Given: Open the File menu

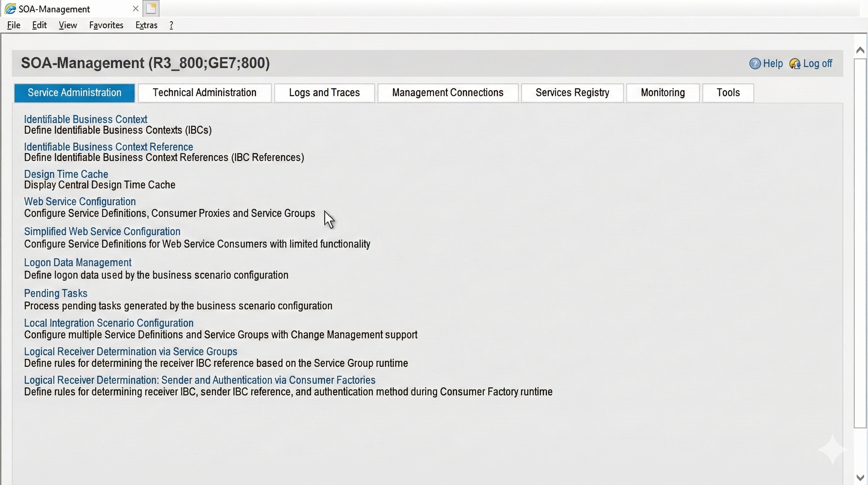Looking at the screenshot, I should [14, 25].
